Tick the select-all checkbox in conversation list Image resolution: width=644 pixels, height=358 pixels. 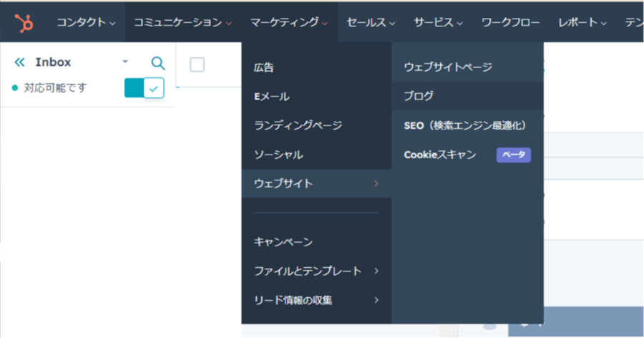197,64
